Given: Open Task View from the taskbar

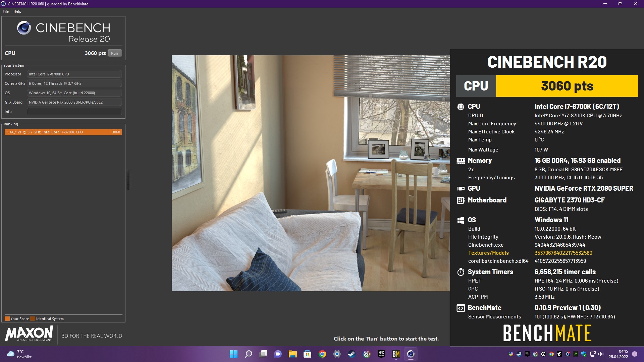Looking at the screenshot, I should pos(263,354).
